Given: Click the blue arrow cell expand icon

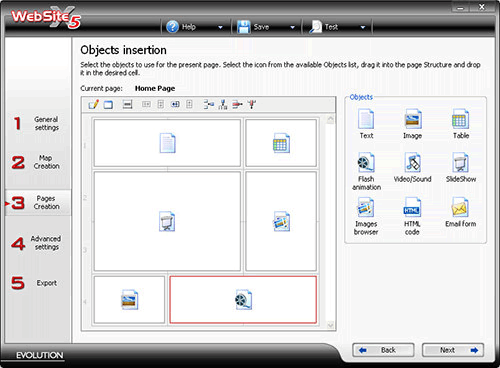Looking at the screenshot, I should pyautogui.click(x=175, y=104).
